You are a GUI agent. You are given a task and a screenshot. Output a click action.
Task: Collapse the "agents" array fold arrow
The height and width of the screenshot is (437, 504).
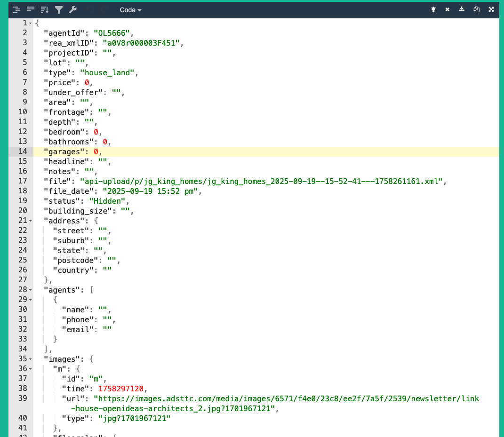pyautogui.click(x=31, y=290)
